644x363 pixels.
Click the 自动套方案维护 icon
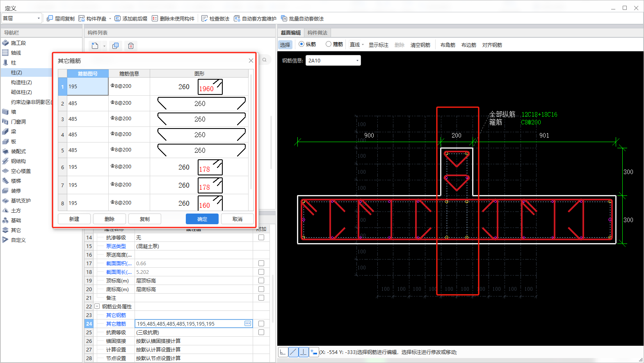click(237, 18)
